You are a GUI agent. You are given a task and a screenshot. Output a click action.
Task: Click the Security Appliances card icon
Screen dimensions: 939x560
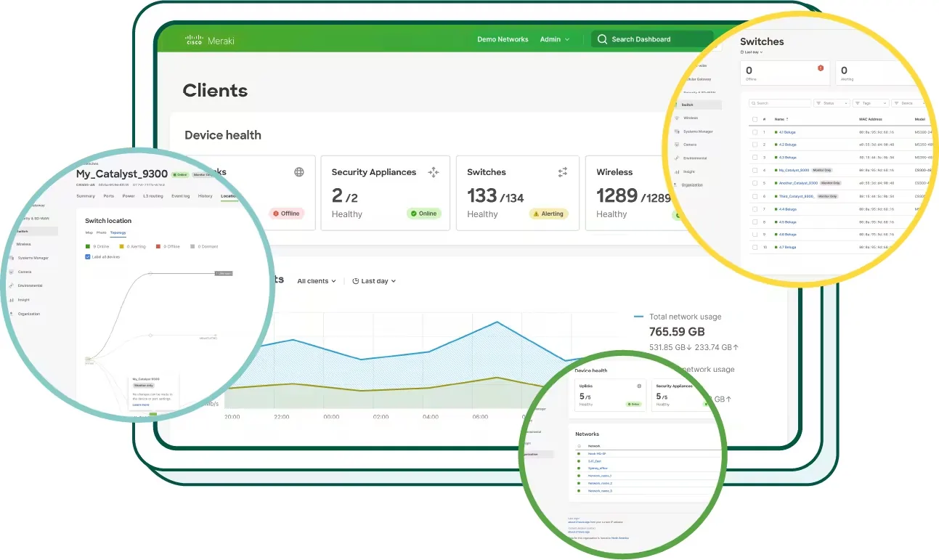pyautogui.click(x=434, y=172)
